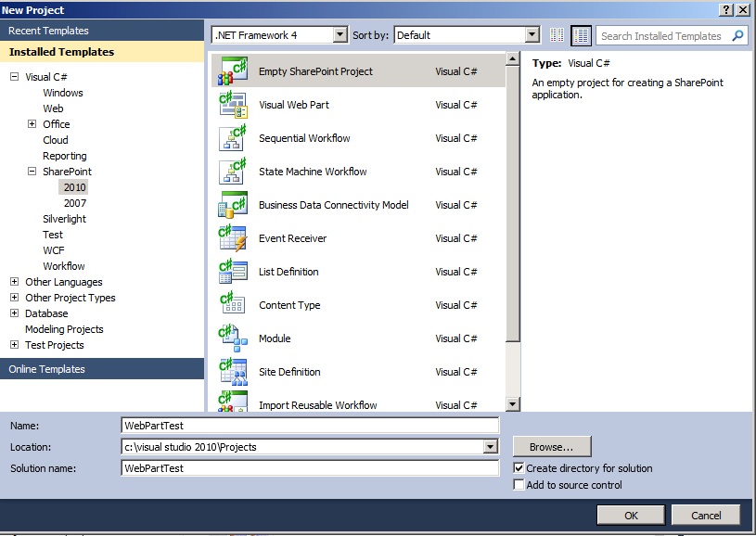Click the Solution name input field

[x=310, y=468]
